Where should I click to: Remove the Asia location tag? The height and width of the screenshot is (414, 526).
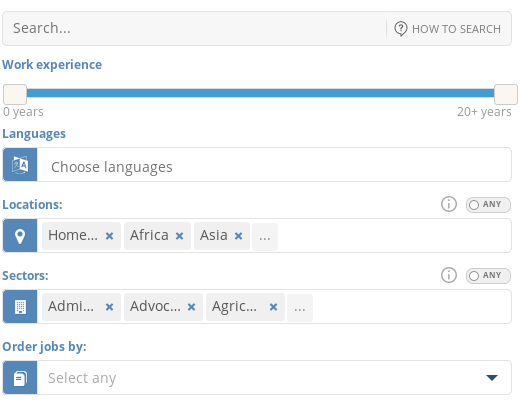(x=239, y=236)
